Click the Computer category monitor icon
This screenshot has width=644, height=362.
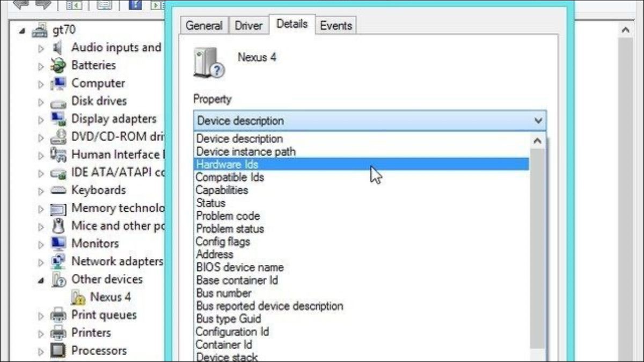coord(58,84)
